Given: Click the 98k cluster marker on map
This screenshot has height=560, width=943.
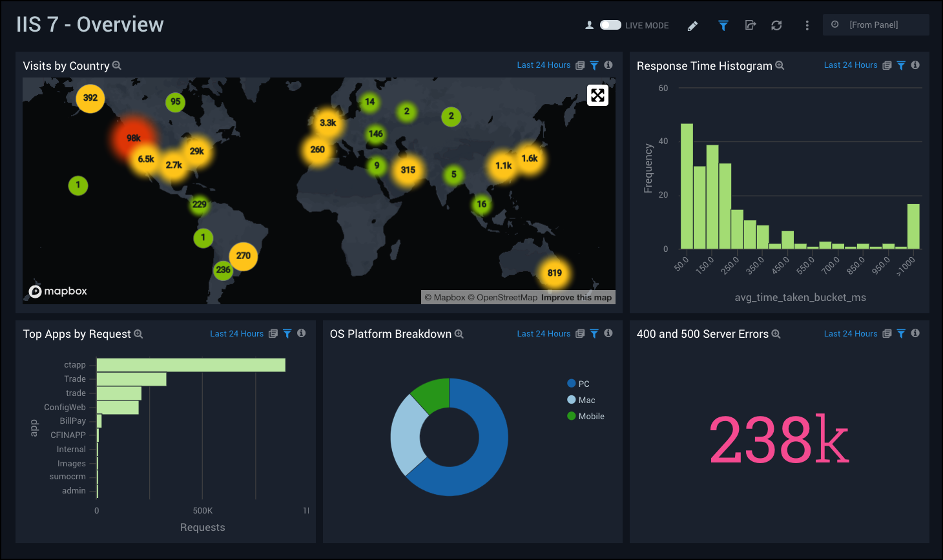Looking at the screenshot, I should [x=134, y=138].
